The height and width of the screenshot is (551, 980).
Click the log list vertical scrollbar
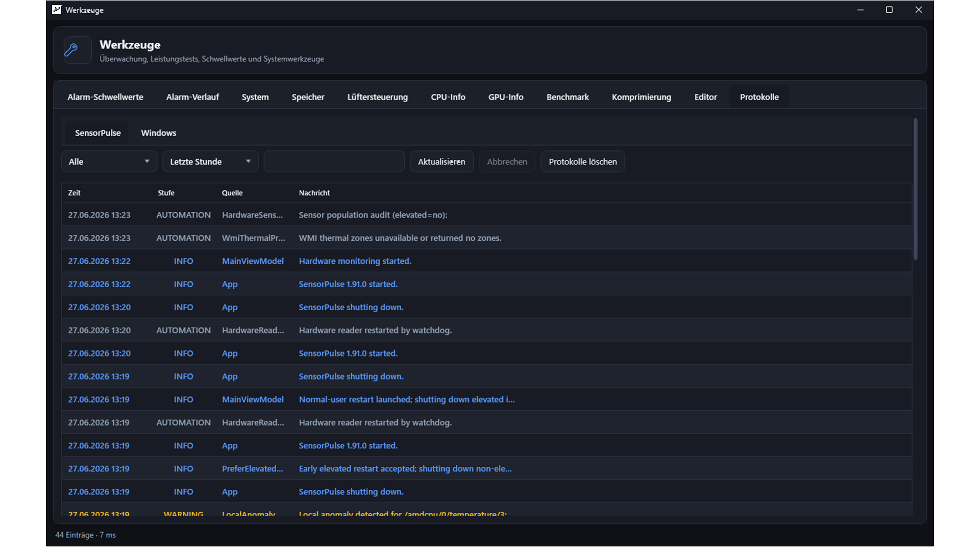[x=915, y=189]
